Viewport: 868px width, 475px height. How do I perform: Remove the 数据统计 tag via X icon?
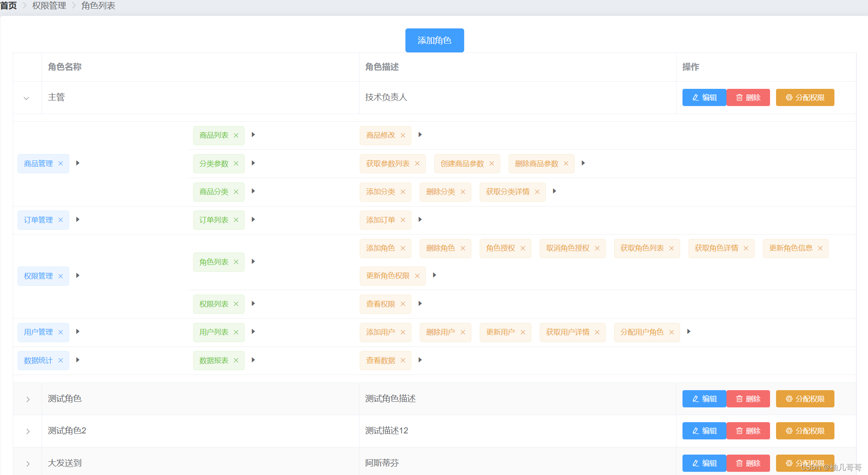click(x=61, y=360)
